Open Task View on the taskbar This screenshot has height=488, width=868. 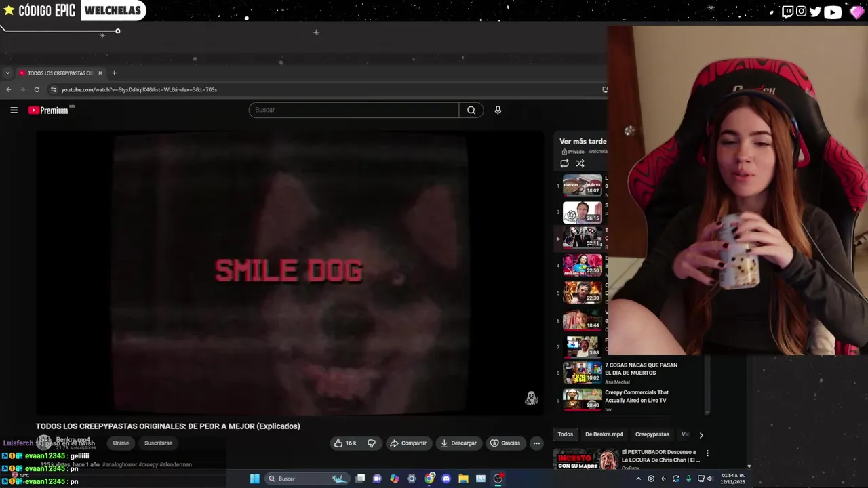coord(360,479)
